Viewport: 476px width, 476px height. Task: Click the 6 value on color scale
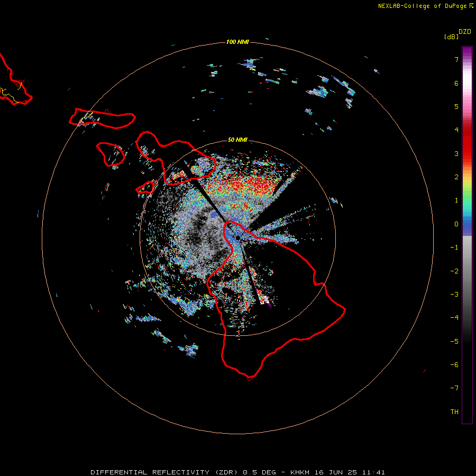tap(456, 83)
